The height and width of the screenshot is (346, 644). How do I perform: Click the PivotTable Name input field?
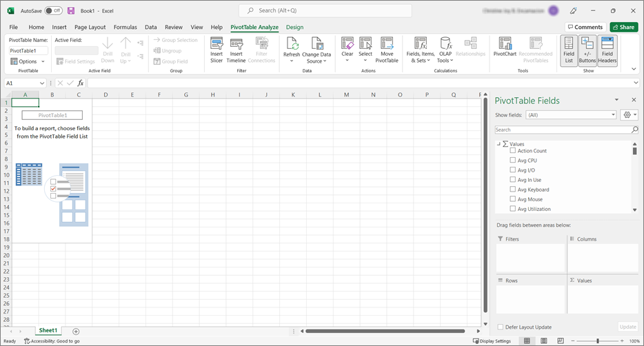(x=28, y=50)
